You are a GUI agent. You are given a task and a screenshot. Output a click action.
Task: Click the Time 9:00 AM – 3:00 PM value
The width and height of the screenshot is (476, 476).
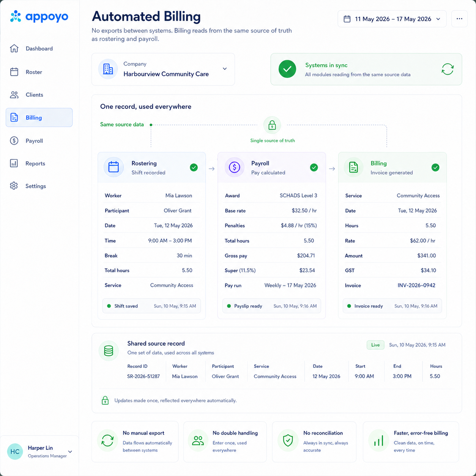170,241
